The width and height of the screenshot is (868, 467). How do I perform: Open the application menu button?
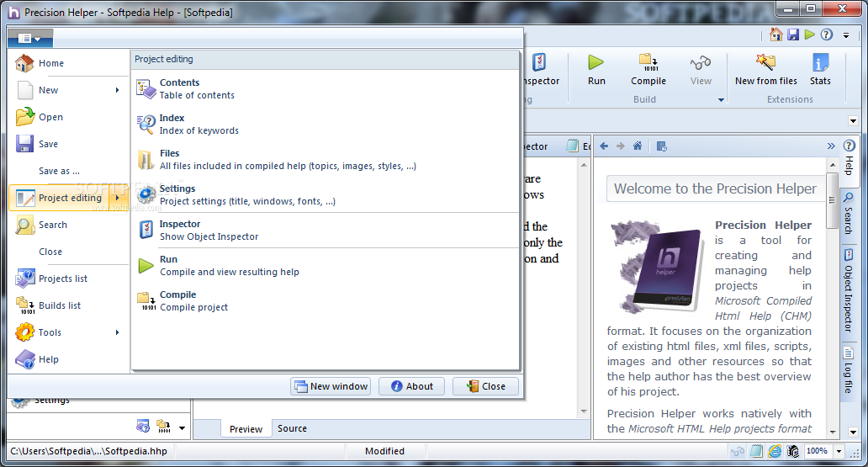(30, 38)
